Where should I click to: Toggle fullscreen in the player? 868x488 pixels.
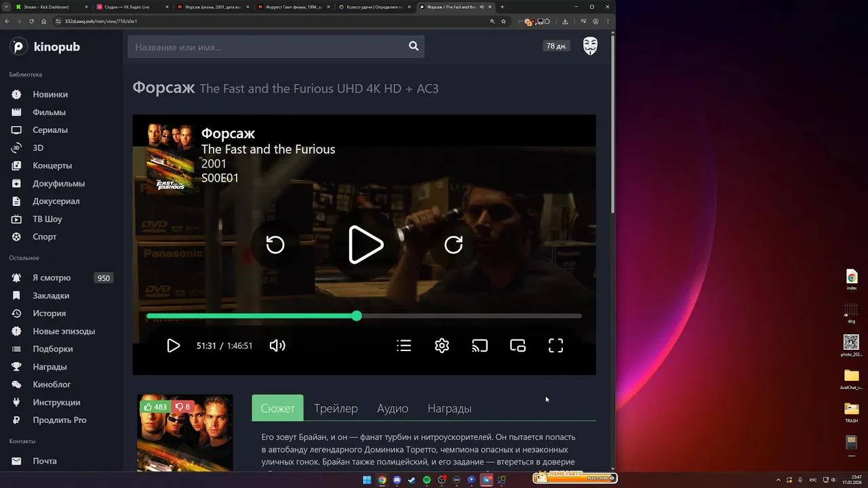556,346
